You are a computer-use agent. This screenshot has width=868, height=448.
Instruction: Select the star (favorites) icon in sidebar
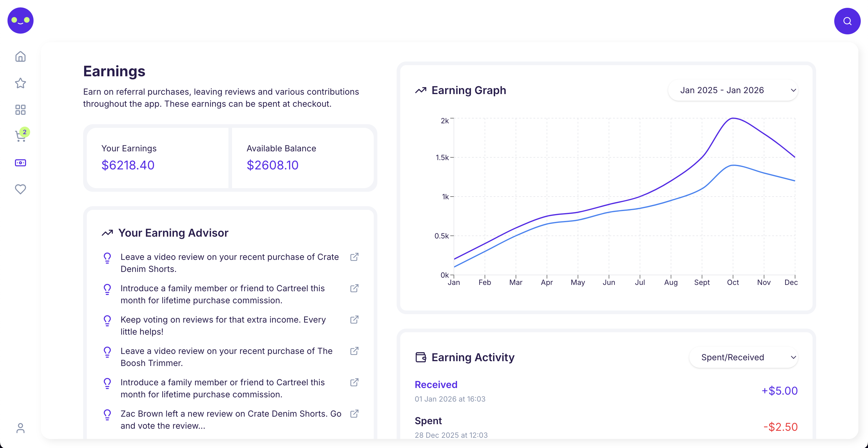(x=20, y=83)
